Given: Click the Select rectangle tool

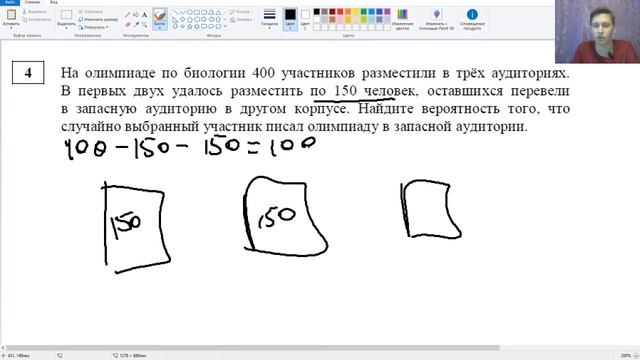Looking at the screenshot, I should coord(66,15).
